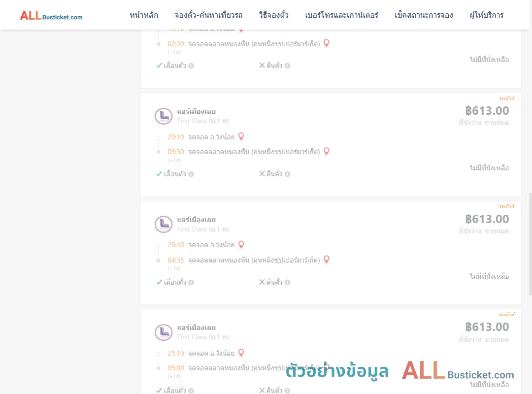Show info icon for เลื่อนตั๋ว on 20:10 trip
Screen dimensions: 532x394
(x=191, y=174)
